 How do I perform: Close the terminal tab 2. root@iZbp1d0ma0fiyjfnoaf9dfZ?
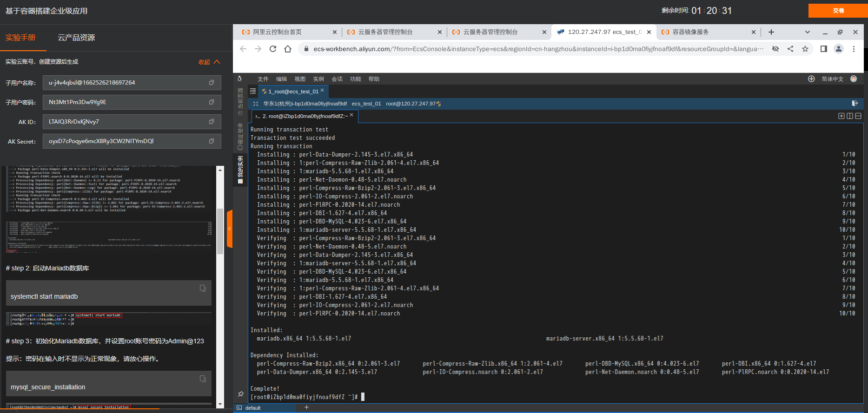(351, 115)
